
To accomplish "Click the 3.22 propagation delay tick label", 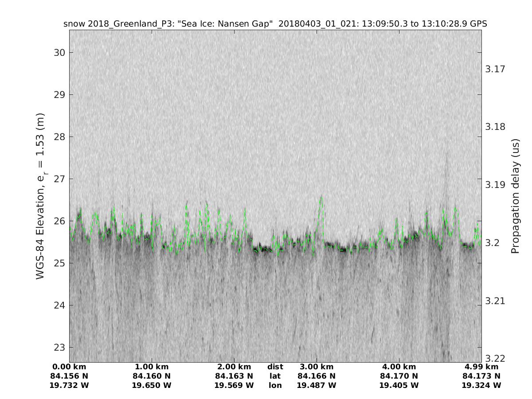I will point(495,358).
